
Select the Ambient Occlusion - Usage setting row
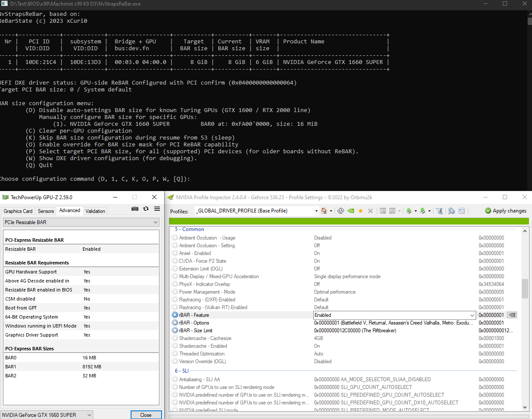tap(344, 238)
